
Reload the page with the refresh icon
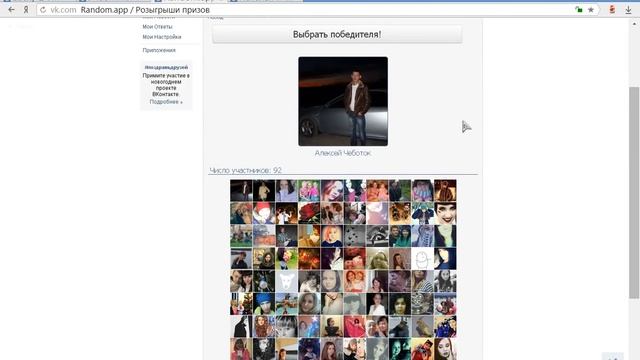(x=43, y=9)
